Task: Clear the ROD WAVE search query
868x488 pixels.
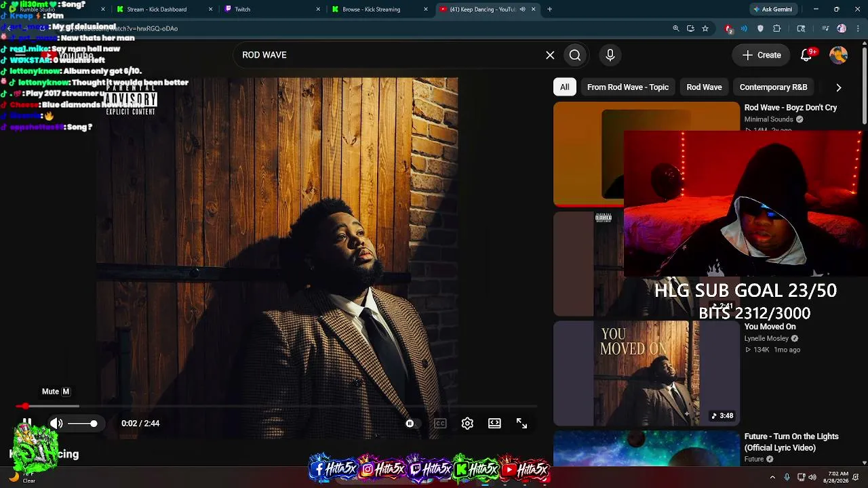Action: pos(550,55)
